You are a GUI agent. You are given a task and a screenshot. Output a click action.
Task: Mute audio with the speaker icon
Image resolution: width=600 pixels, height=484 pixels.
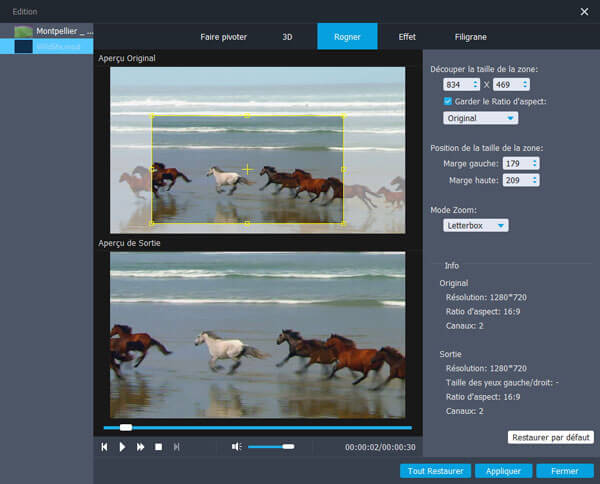coord(236,447)
